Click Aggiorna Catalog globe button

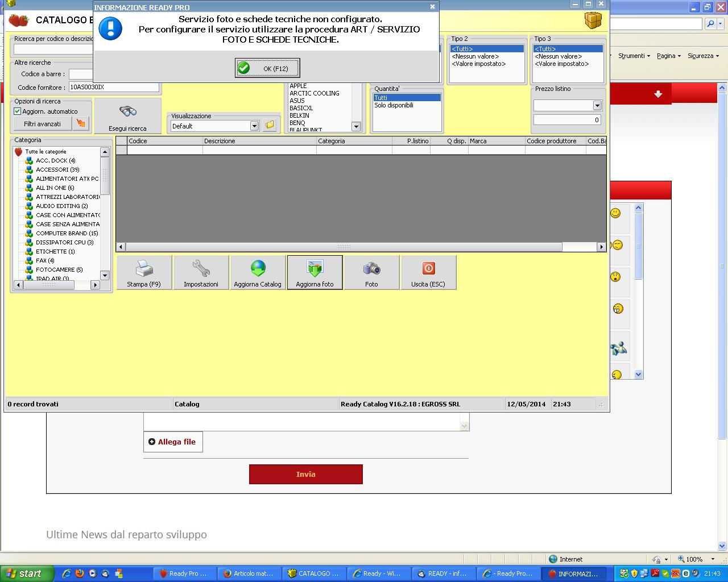[258, 272]
